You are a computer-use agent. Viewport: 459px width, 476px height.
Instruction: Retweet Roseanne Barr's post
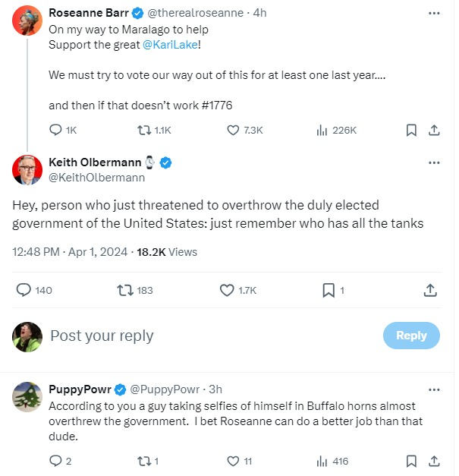pyautogui.click(x=143, y=130)
